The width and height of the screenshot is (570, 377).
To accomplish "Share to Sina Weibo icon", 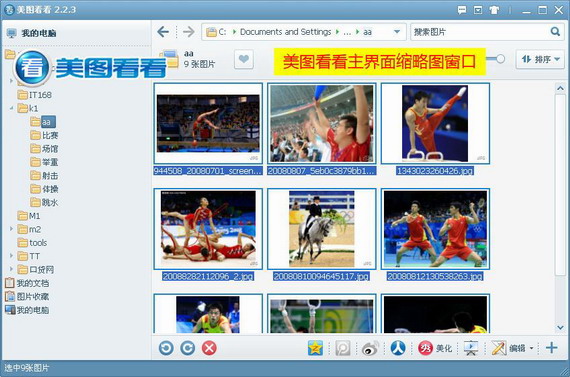I will coord(370,348).
